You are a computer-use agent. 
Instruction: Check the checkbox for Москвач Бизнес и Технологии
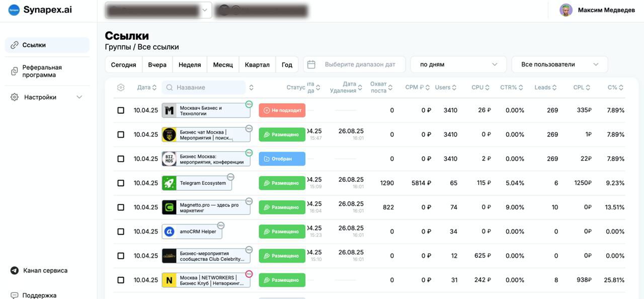pyautogui.click(x=121, y=110)
